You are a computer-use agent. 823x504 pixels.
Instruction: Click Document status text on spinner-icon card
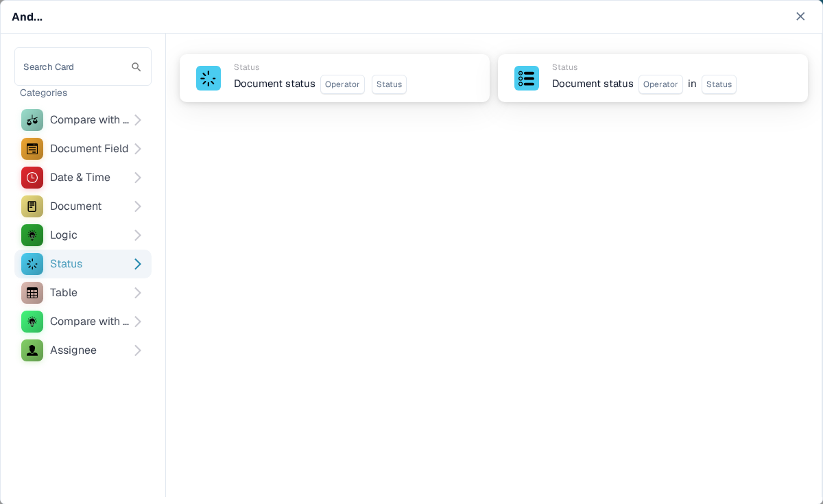274,84
